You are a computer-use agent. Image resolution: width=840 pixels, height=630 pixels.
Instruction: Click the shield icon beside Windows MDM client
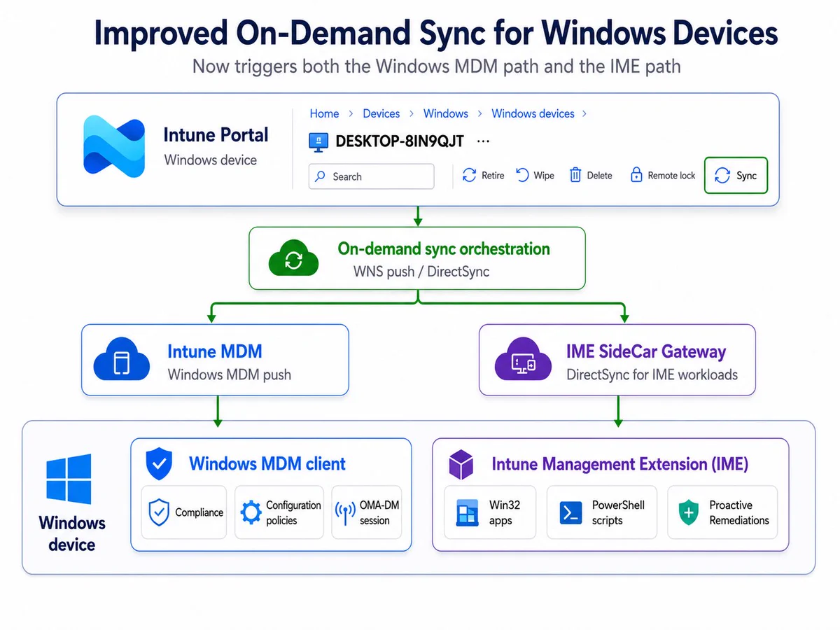(x=159, y=463)
